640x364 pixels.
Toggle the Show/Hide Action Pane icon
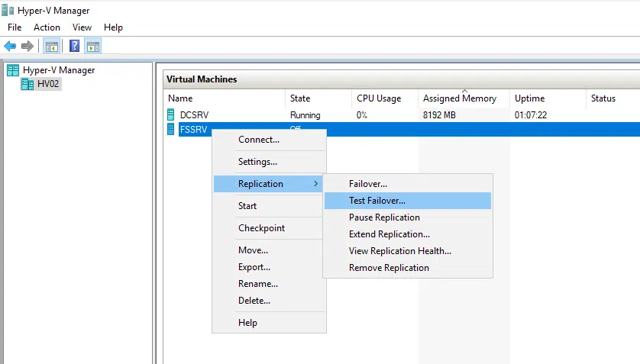(x=92, y=47)
